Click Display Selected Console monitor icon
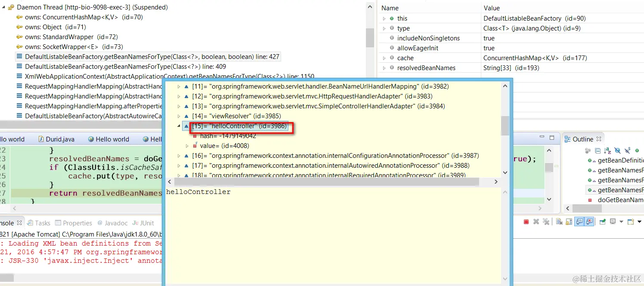 (x=613, y=221)
